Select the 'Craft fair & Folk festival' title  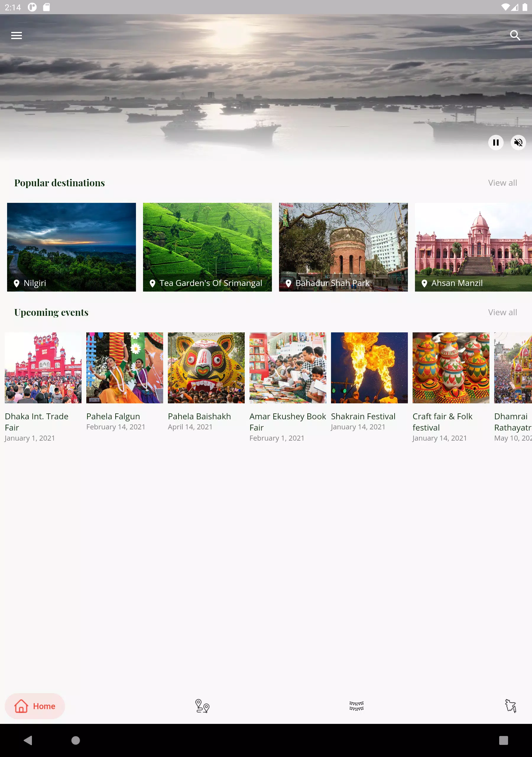[x=443, y=422]
